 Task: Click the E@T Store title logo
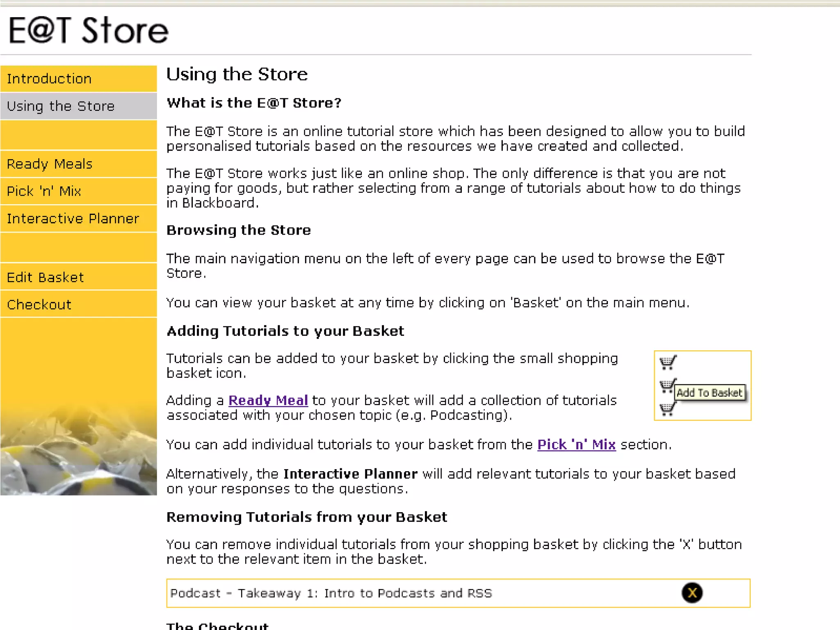88,30
